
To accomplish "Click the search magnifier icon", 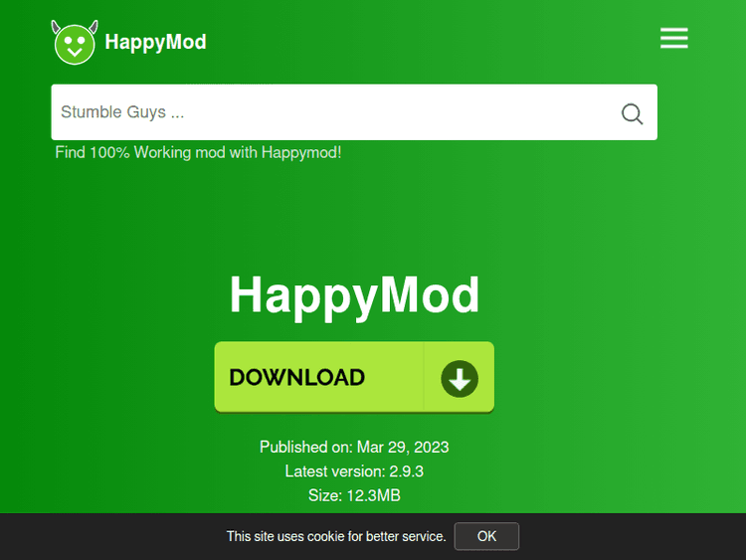I will pyautogui.click(x=632, y=113).
